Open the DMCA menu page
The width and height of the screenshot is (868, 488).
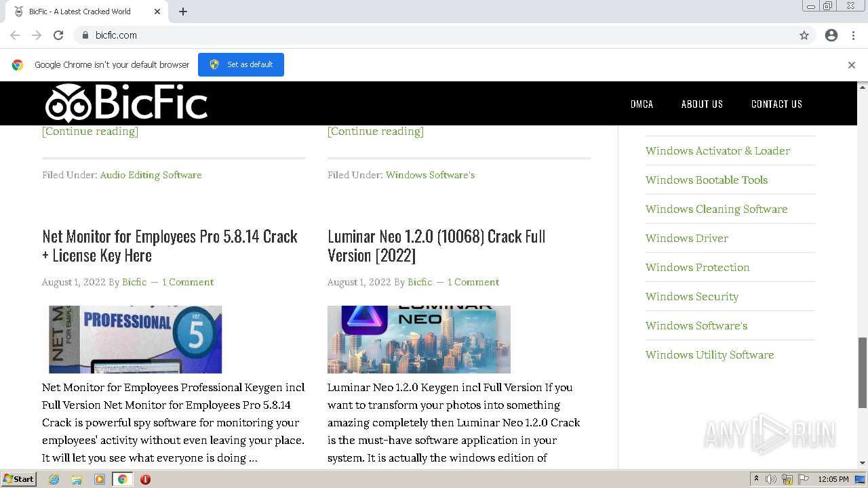tap(642, 104)
